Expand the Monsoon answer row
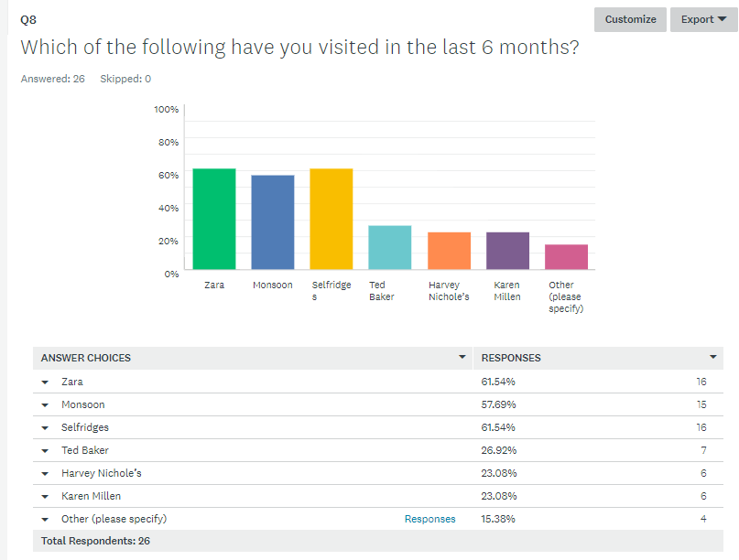 point(44,404)
